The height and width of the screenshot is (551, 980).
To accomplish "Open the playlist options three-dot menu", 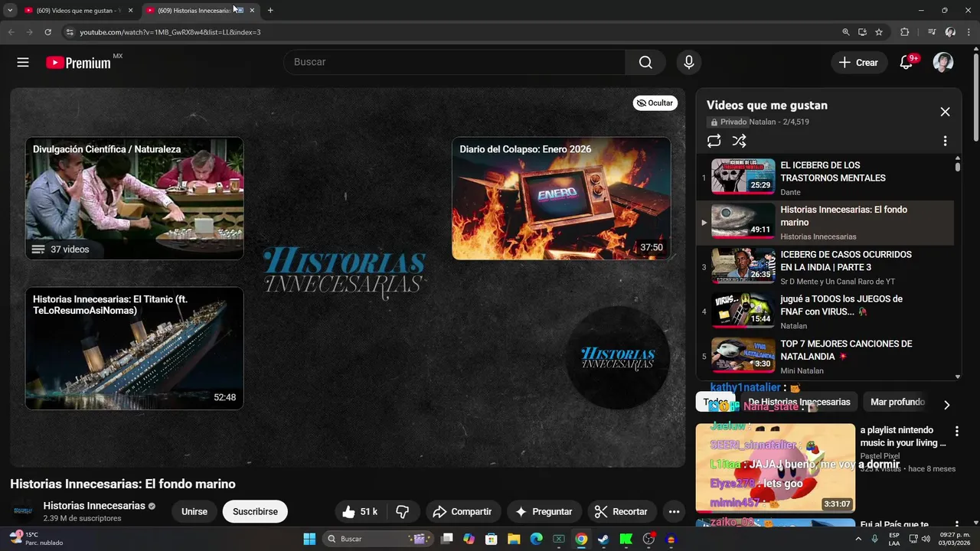I will (x=945, y=141).
